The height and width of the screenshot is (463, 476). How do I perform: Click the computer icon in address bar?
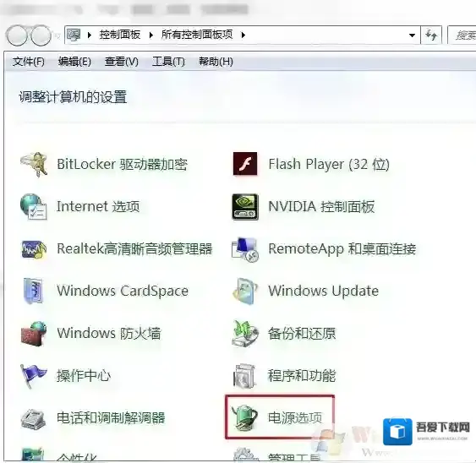coord(74,35)
